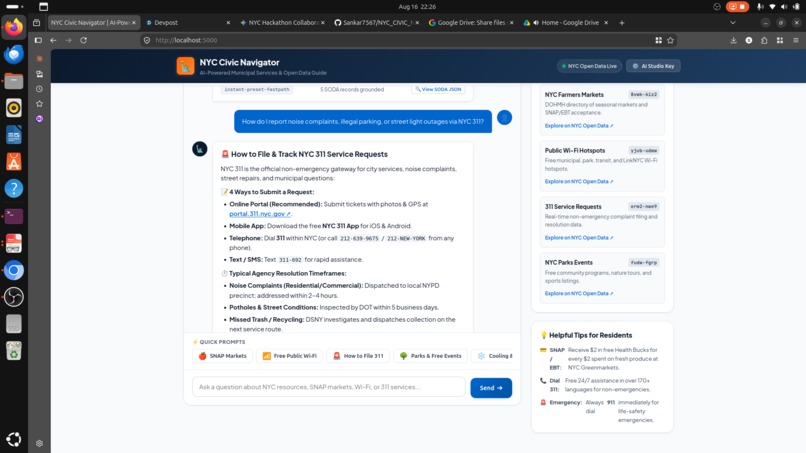
Task: Open OBS Studio from the dock
Action: [14, 297]
